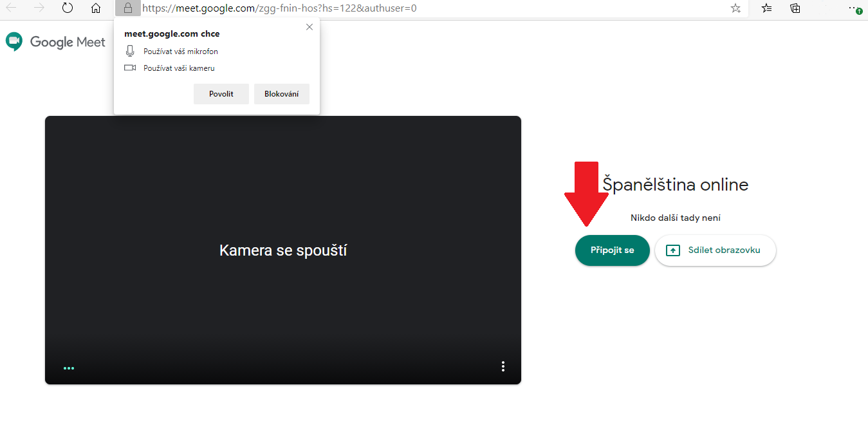Open the collections icon
The height and width of the screenshot is (423, 868).
pos(795,8)
